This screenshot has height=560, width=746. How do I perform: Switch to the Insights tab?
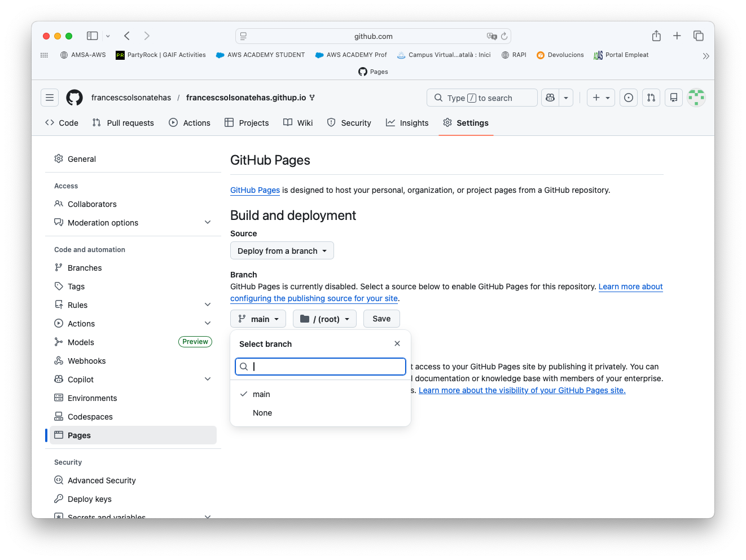407,123
